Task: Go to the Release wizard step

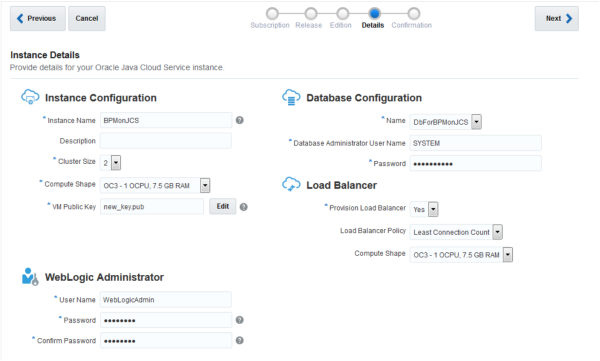Action: tap(311, 14)
